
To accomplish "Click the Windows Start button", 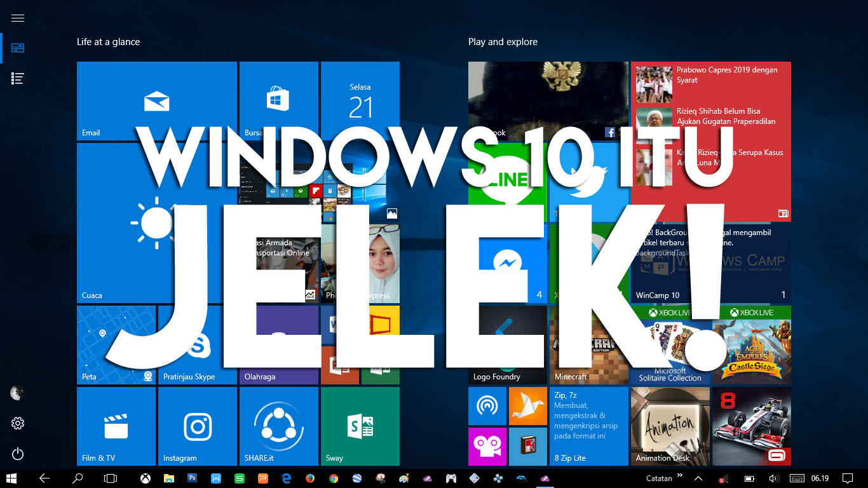I will pos(11,478).
